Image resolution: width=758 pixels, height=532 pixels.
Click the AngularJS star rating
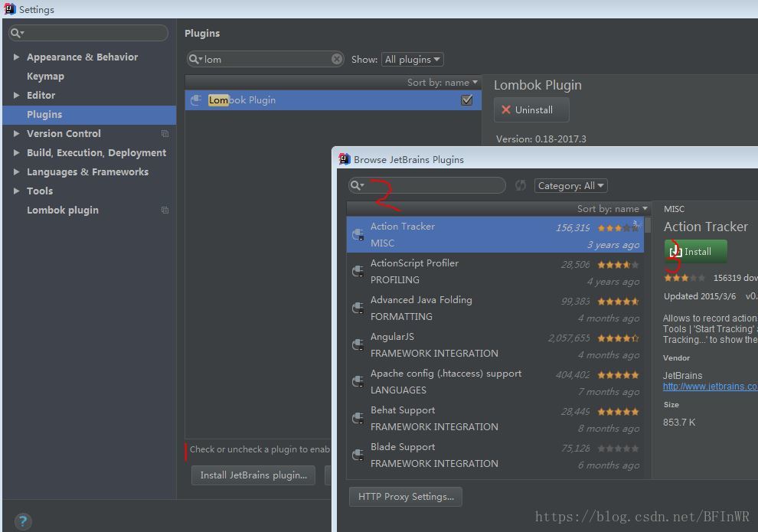618,338
